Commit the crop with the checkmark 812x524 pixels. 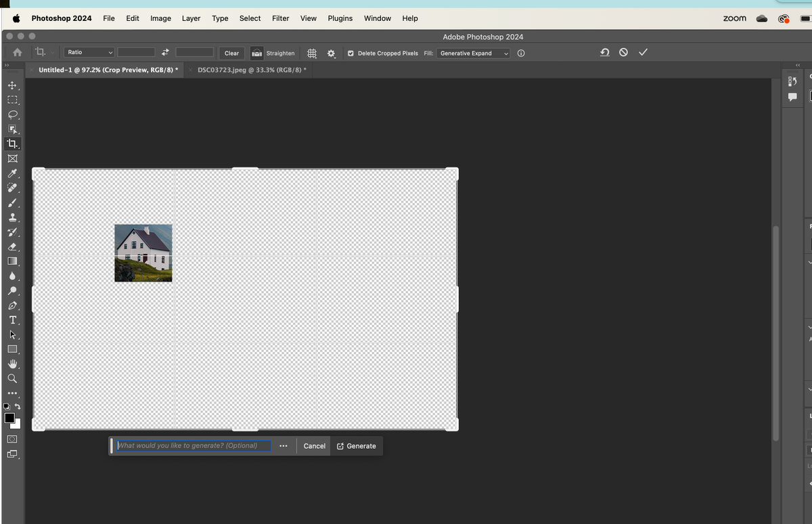[x=643, y=52]
